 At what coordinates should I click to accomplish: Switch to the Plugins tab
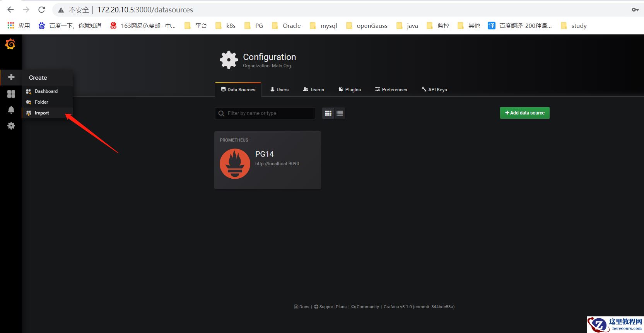(350, 90)
